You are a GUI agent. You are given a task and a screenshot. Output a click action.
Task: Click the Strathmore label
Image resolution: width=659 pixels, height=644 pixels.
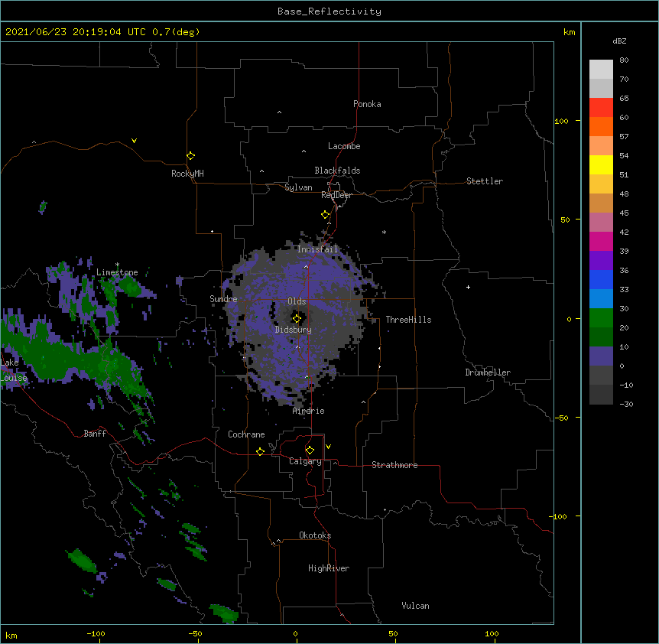394,465
